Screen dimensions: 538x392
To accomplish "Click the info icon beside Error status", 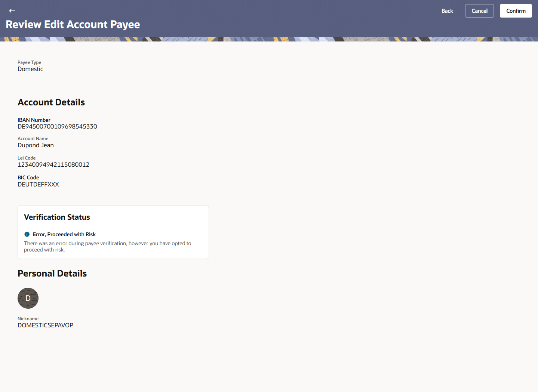I will [27, 234].
